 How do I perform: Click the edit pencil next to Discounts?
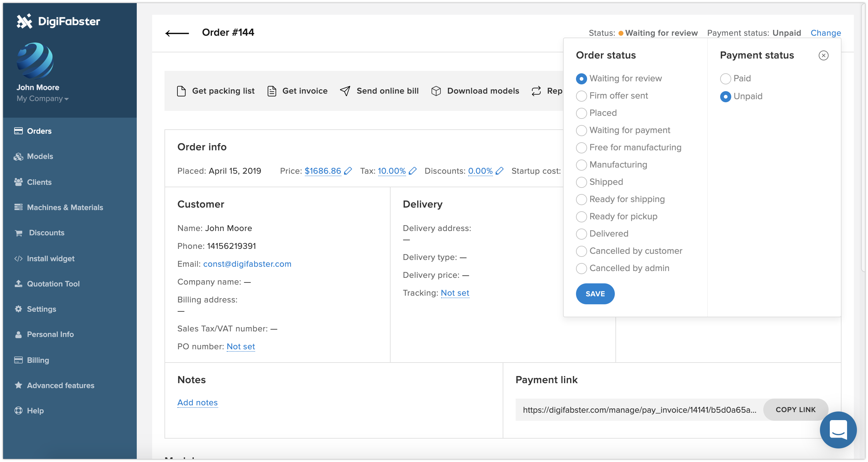click(x=499, y=171)
